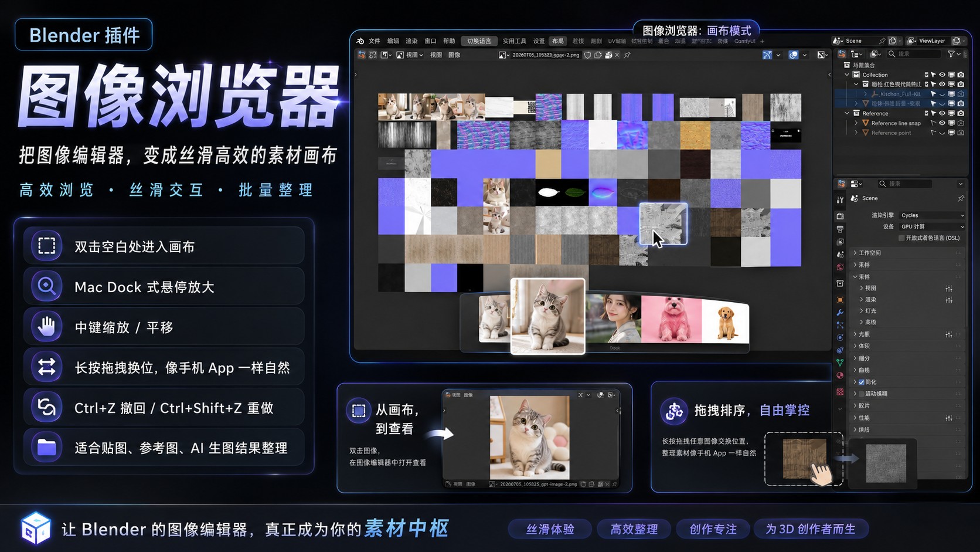Open the Object properties tab
Screen dimensions: 980x552
point(840,300)
